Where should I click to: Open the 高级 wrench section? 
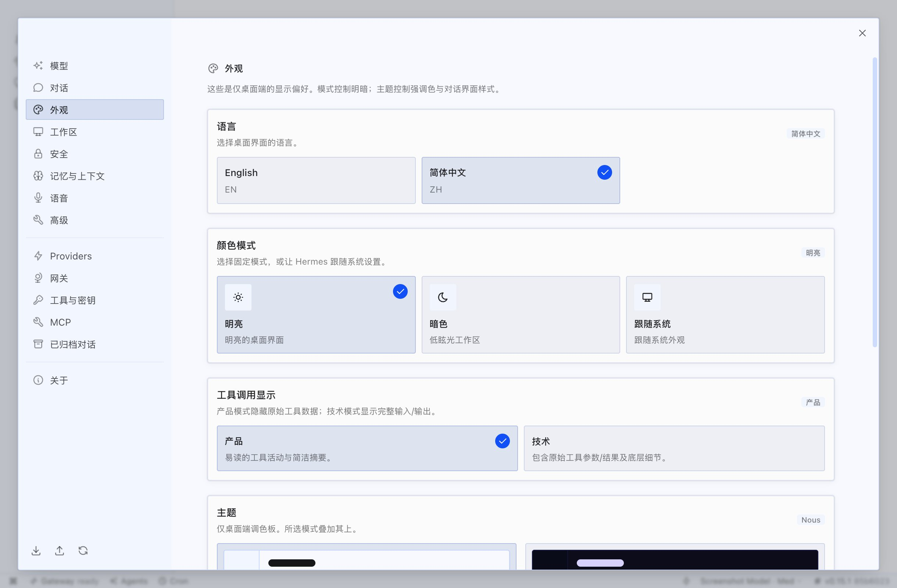point(94,220)
